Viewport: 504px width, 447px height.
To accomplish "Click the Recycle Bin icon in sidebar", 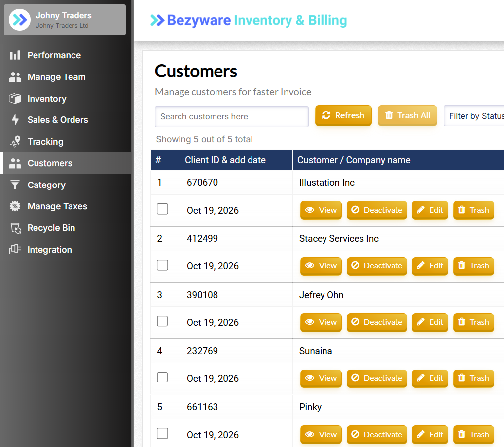I will 15,228.
